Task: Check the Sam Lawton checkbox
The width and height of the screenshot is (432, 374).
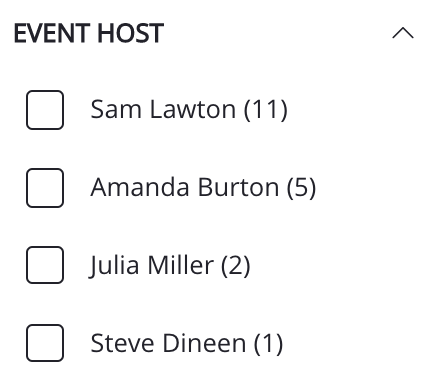Action: click(45, 110)
